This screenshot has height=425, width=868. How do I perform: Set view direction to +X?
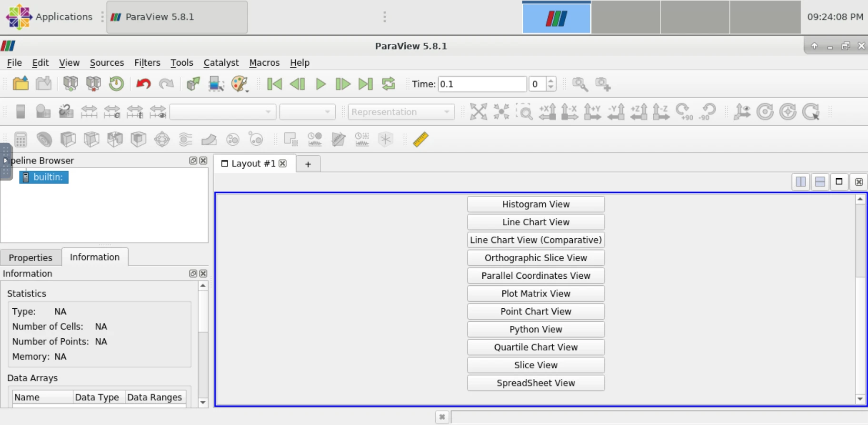(x=548, y=111)
